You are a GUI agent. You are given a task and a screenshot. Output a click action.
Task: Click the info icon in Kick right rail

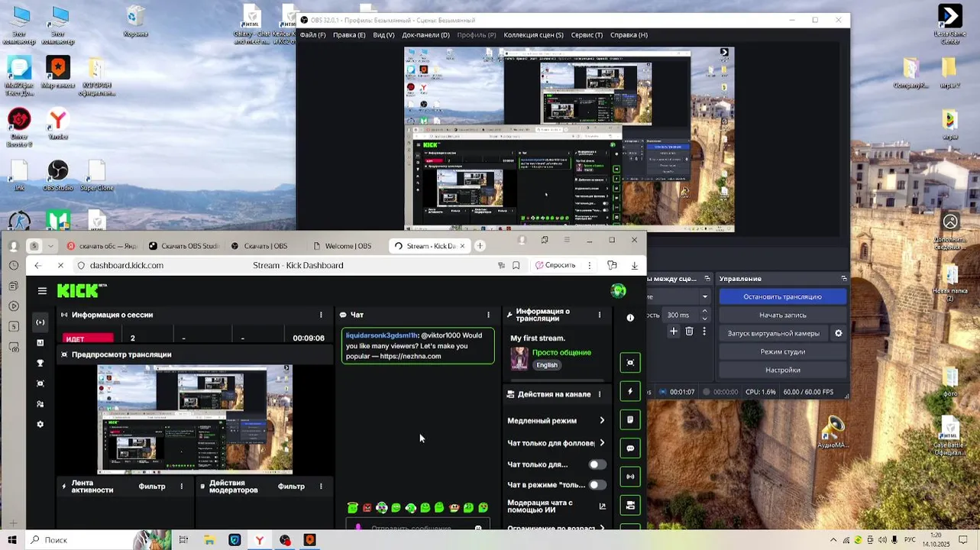point(630,318)
